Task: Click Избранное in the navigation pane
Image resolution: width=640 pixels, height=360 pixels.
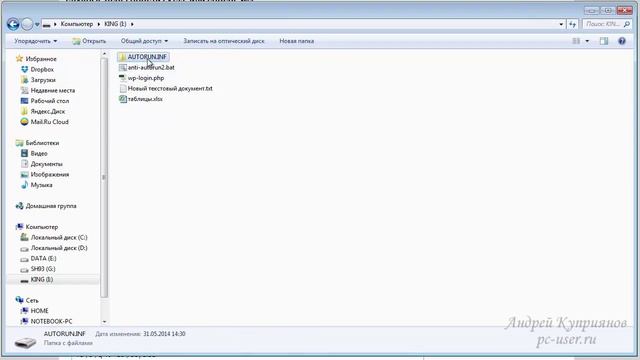Action: pos(41,59)
